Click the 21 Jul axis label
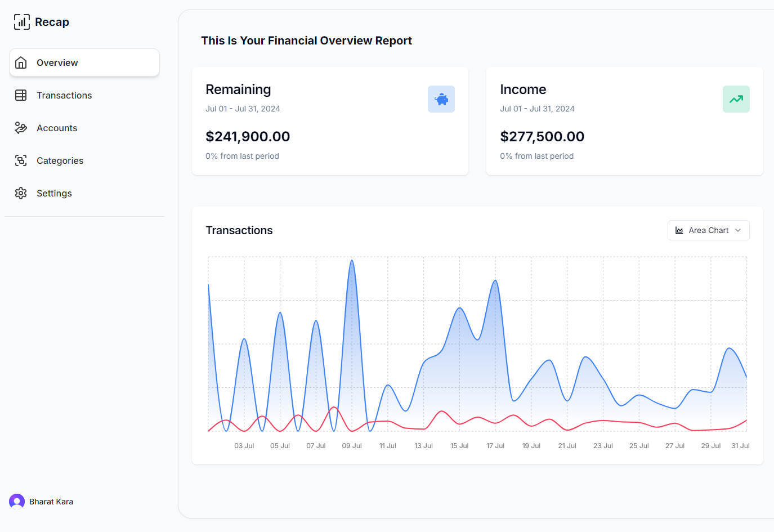 tap(567, 446)
